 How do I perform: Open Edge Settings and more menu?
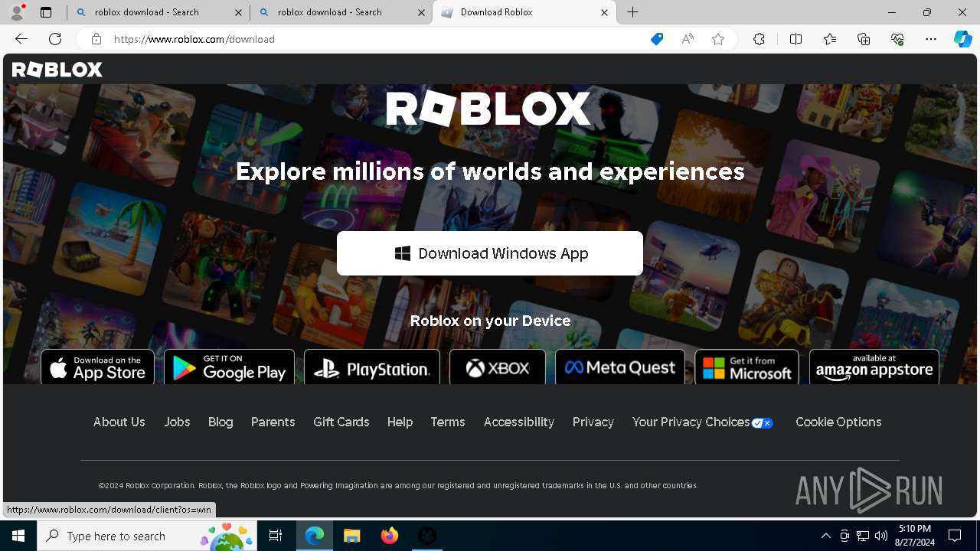point(931,39)
